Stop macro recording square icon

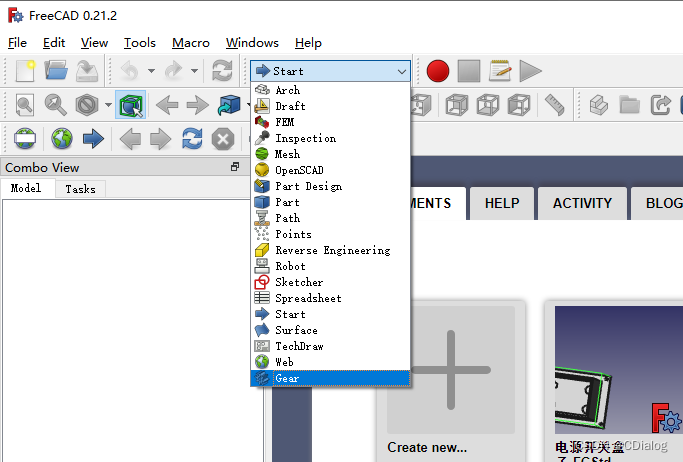[x=469, y=71]
